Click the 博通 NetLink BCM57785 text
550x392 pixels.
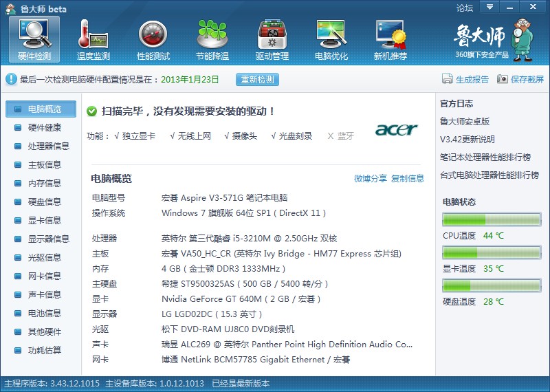(x=256, y=360)
